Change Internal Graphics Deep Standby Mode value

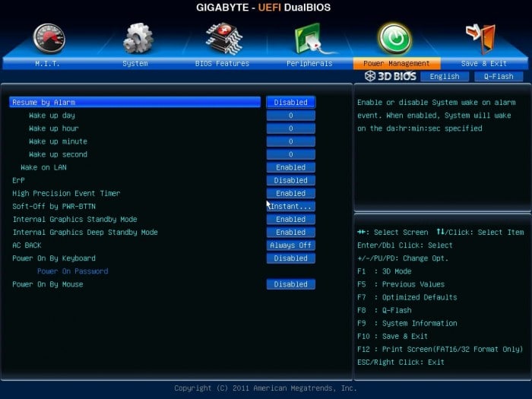(x=291, y=233)
